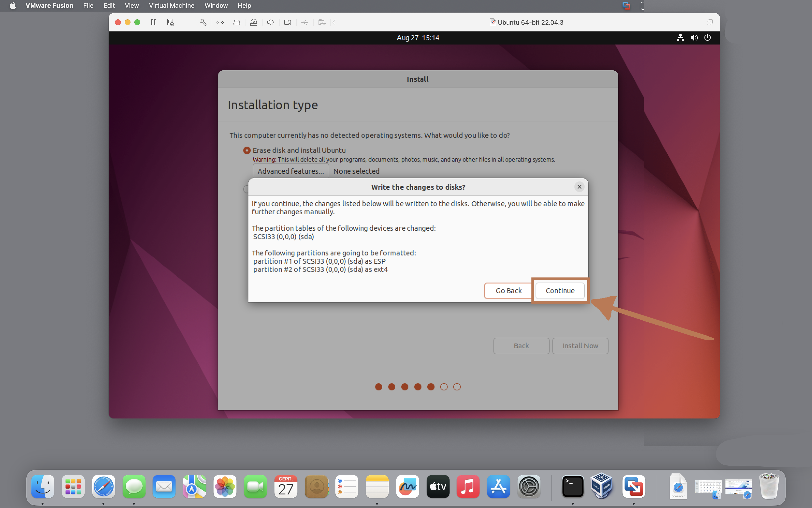
Task: Collapse the toolbar with left chevron
Action: (x=334, y=22)
